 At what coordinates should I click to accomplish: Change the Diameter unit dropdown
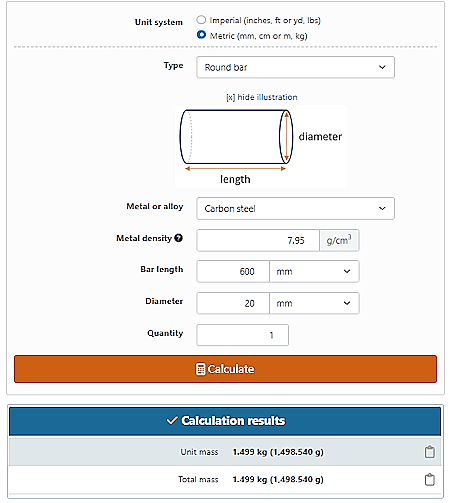point(314,303)
